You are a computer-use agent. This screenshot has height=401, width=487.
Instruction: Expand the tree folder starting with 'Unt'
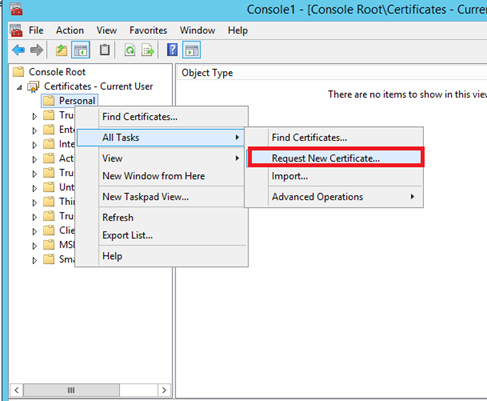(x=34, y=188)
